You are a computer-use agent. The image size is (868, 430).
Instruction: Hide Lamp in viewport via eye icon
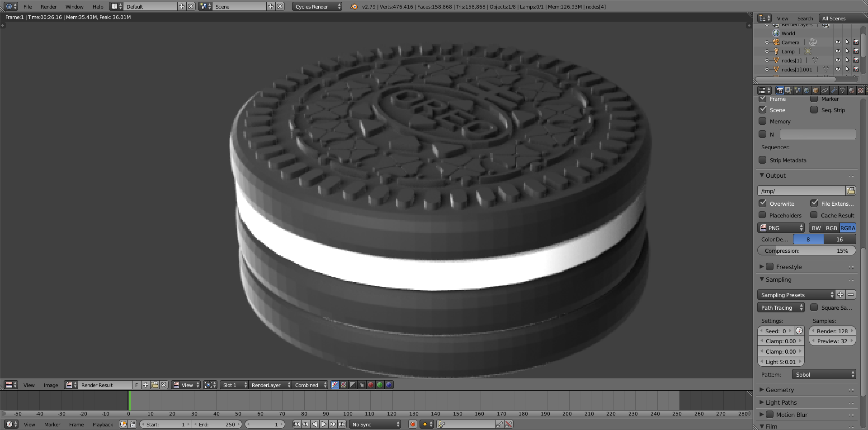click(838, 51)
